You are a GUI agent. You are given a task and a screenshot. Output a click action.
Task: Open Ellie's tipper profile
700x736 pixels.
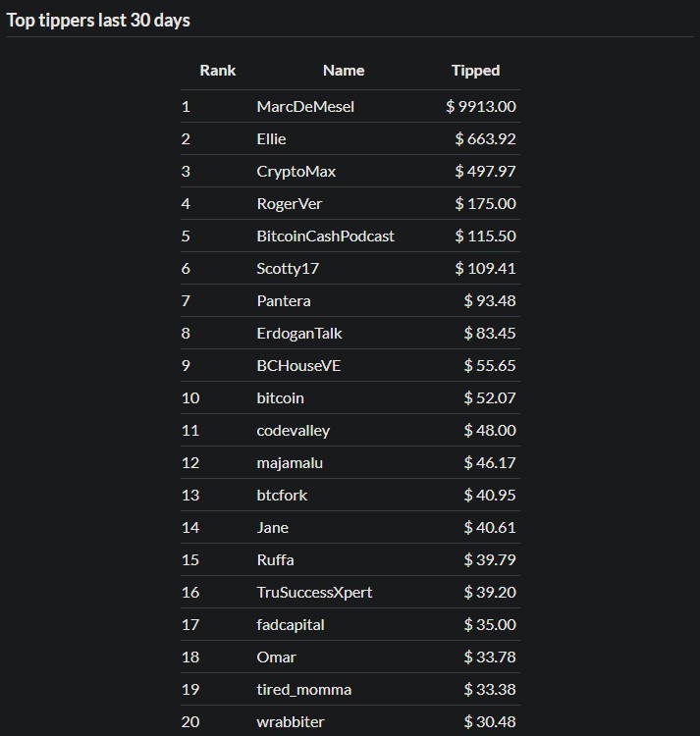coord(271,139)
